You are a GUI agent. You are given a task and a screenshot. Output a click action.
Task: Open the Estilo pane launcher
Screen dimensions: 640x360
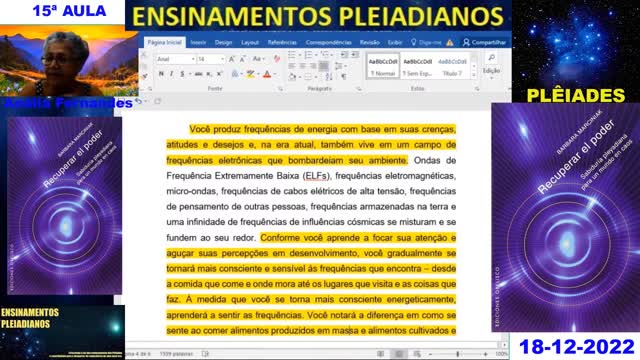click(x=477, y=89)
